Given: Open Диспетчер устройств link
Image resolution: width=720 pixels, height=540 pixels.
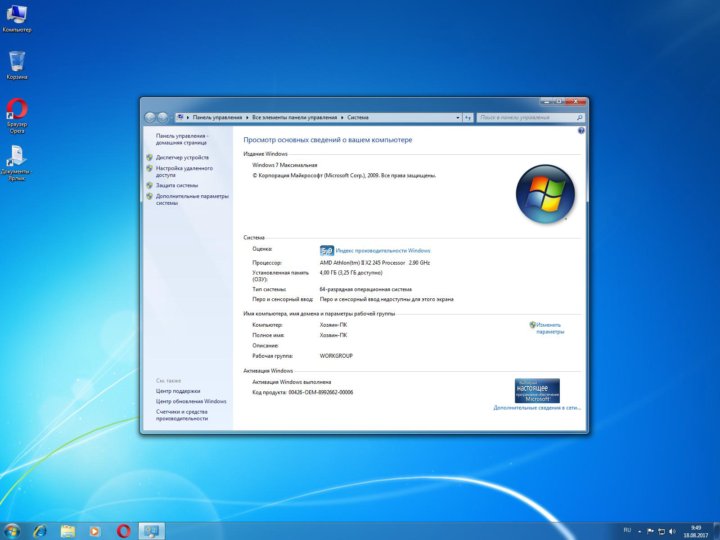Looking at the screenshot, I should pos(182,158).
